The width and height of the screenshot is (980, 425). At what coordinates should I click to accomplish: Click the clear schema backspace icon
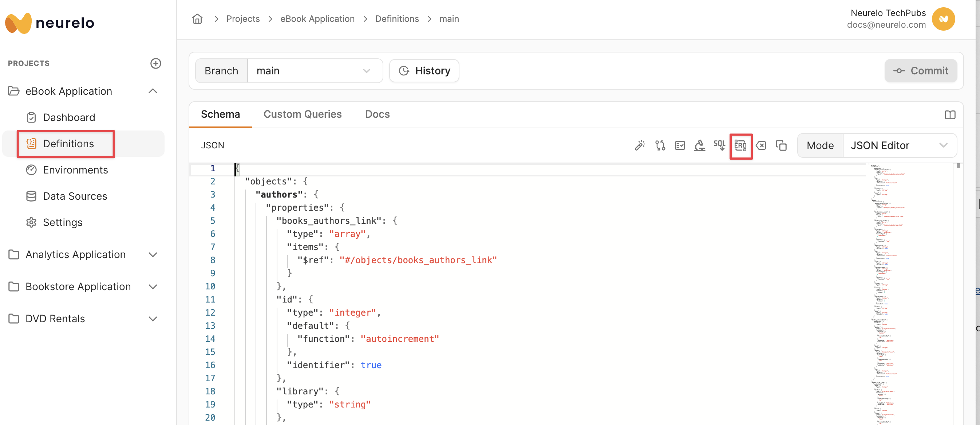[x=761, y=145]
